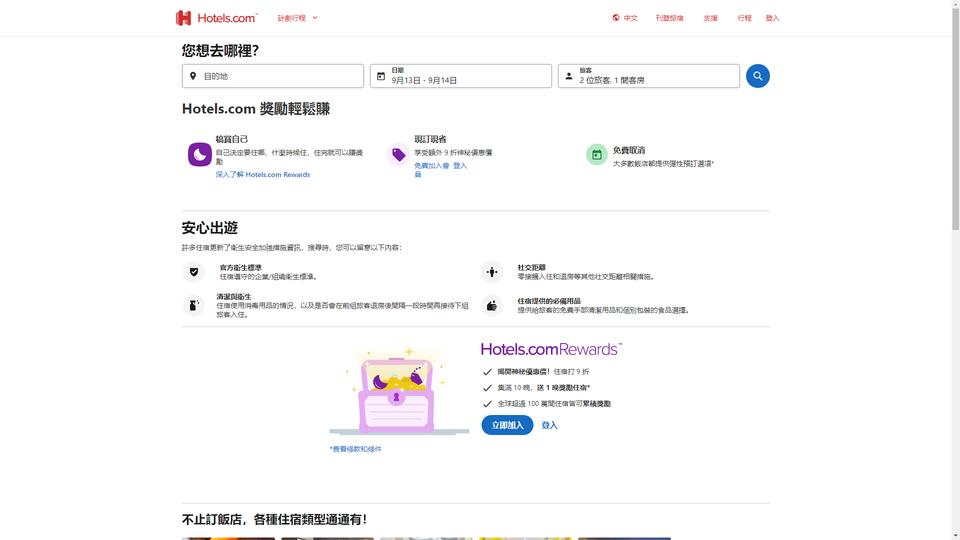Image resolution: width=960 pixels, height=540 pixels.
Task: Click the checkmark beside 集滿 10 晚
Action: 487,388
